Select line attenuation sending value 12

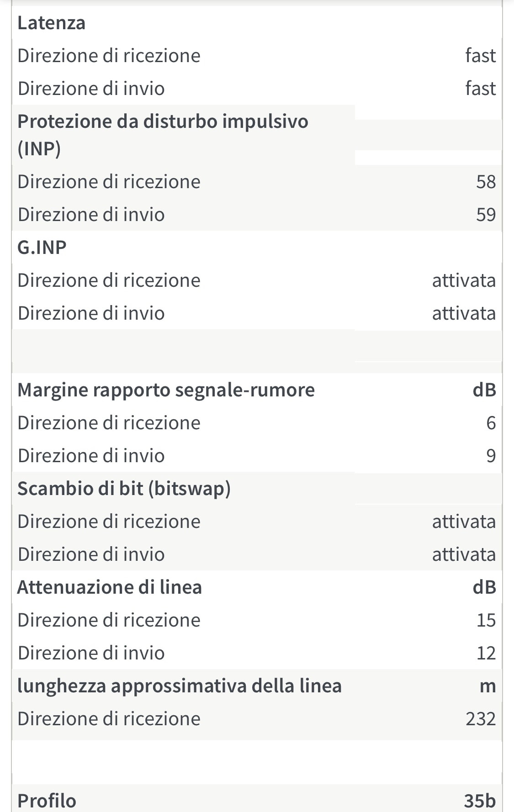click(x=486, y=653)
